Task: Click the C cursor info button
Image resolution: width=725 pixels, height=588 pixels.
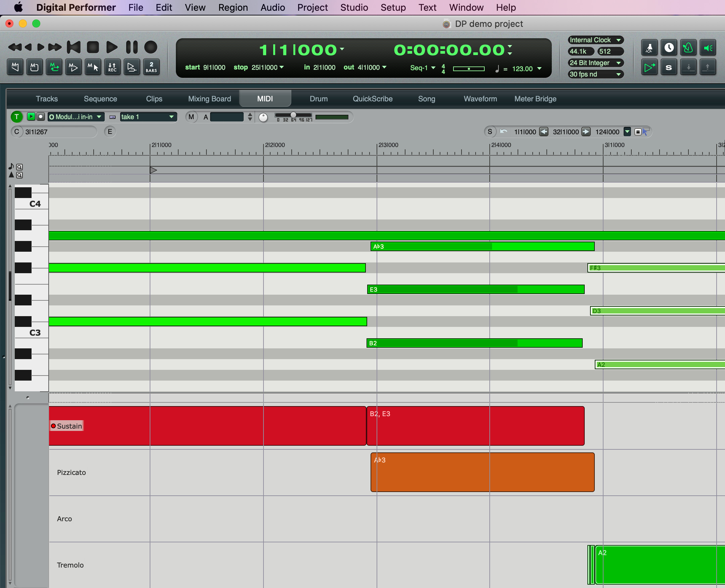Action: (16, 132)
